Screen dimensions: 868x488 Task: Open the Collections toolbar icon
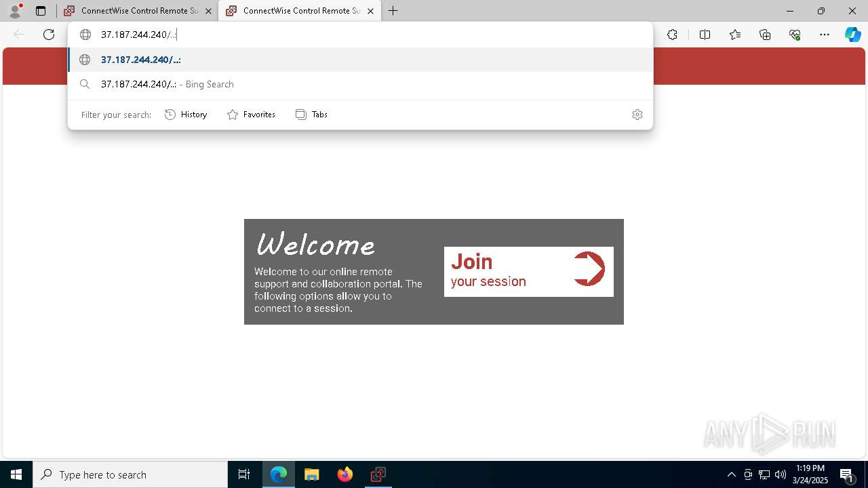(765, 35)
